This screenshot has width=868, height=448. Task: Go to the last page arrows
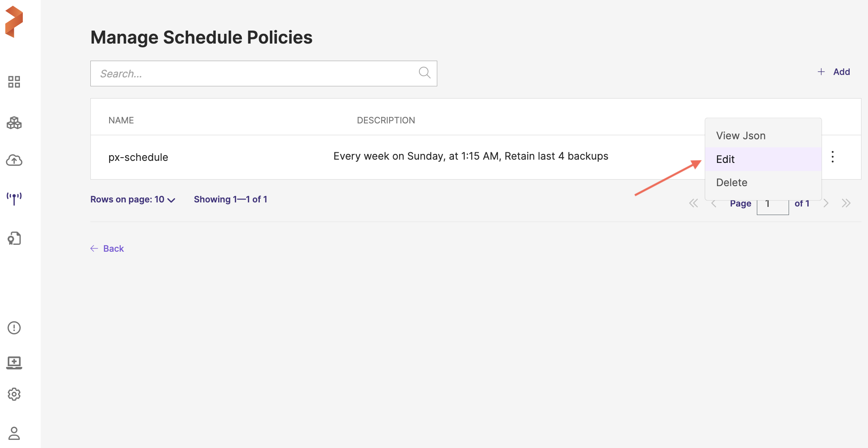click(846, 203)
